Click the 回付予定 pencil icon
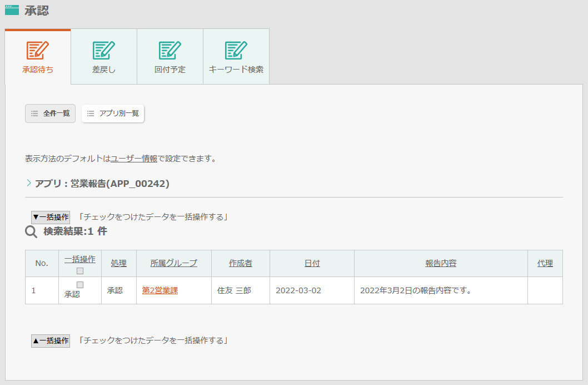Screen dimensions: 588x385 point(170,50)
